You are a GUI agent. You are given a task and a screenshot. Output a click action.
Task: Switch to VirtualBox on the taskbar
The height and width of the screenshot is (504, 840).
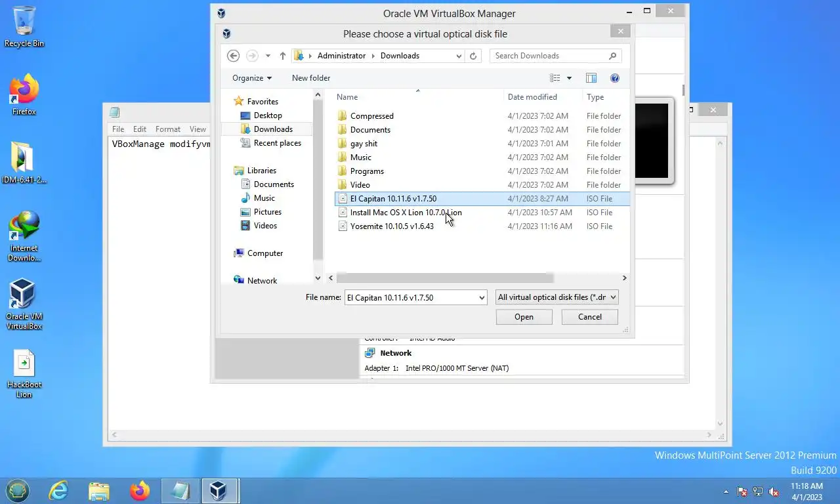click(219, 490)
